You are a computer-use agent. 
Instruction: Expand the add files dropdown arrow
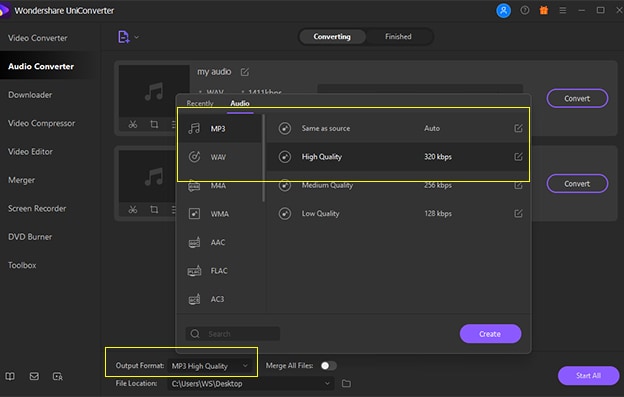point(136,37)
